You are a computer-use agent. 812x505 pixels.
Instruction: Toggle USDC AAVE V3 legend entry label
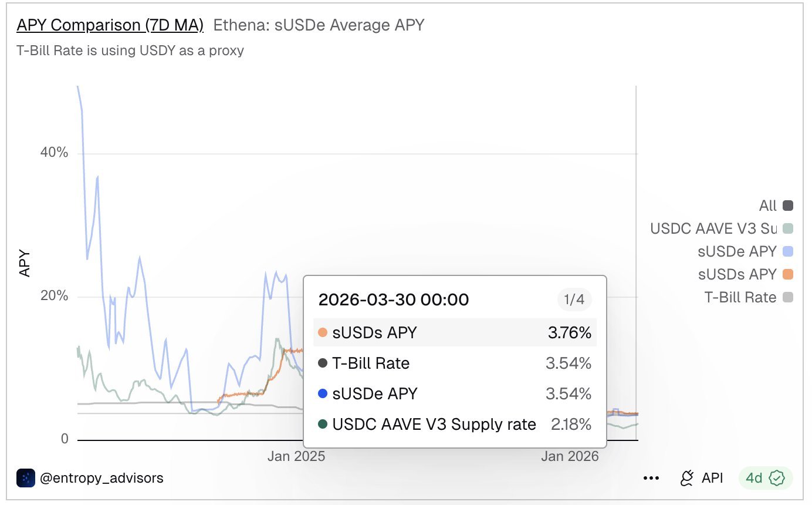(x=713, y=228)
